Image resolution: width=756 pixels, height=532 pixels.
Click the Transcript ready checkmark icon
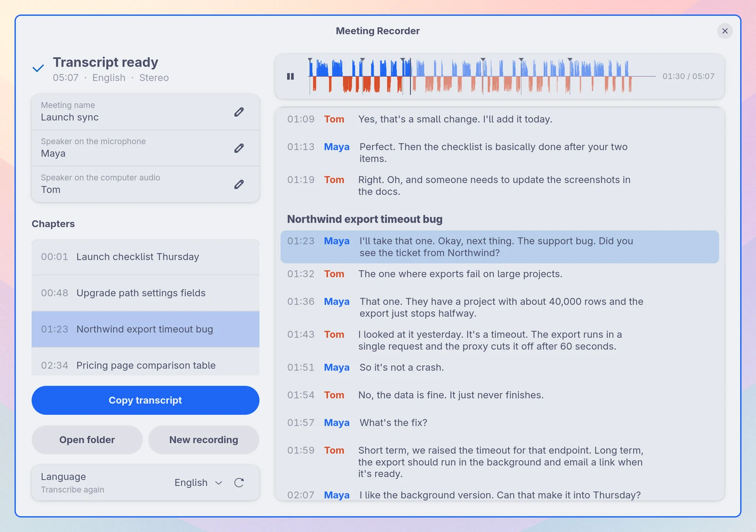click(x=38, y=69)
